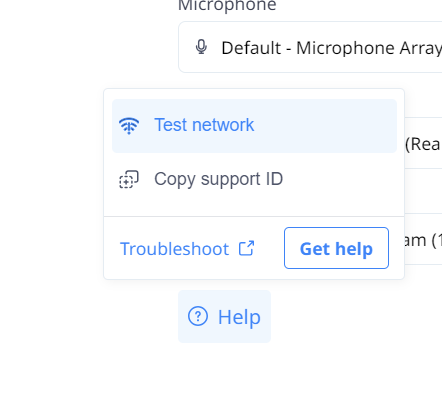This screenshot has width=442, height=407.
Task: Click the "support ID" text in the popup
Action: click(242, 179)
